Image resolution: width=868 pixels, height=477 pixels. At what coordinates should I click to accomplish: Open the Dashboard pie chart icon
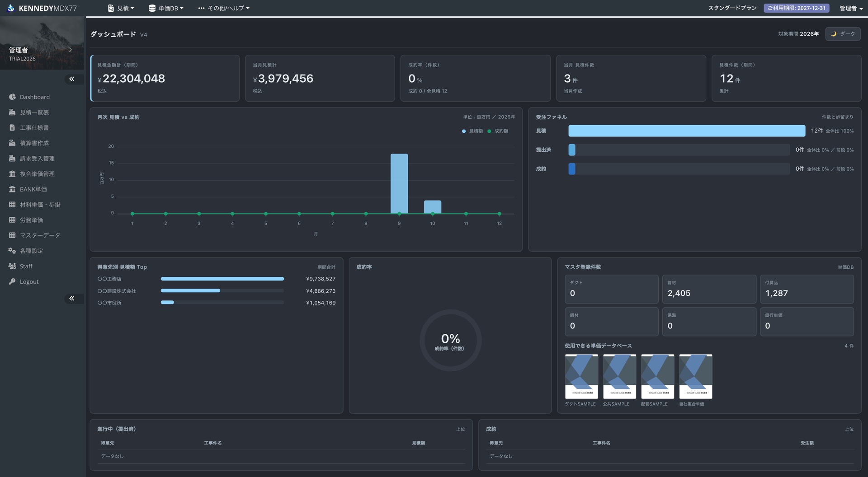(x=12, y=97)
